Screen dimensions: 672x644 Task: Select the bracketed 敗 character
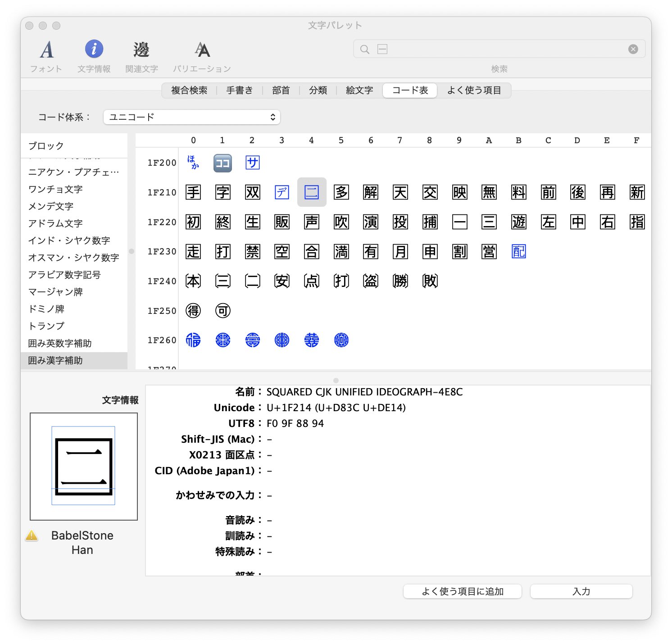tap(430, 281)
